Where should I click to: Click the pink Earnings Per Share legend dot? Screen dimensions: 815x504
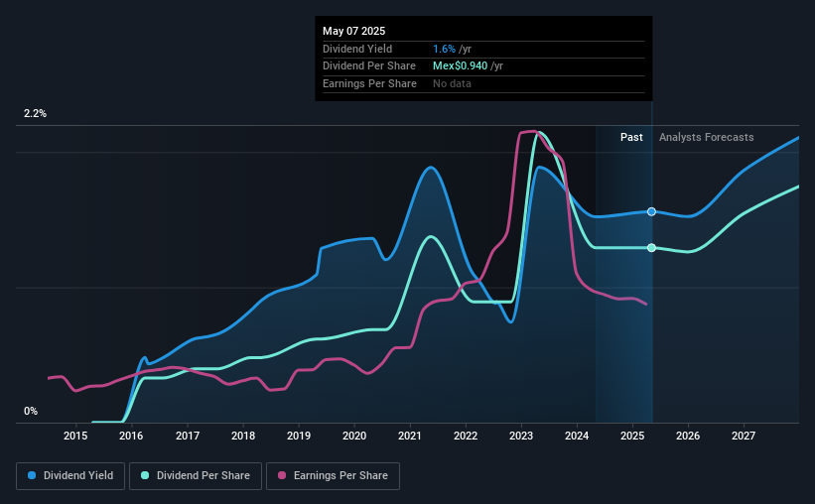[x=282, y=475]
